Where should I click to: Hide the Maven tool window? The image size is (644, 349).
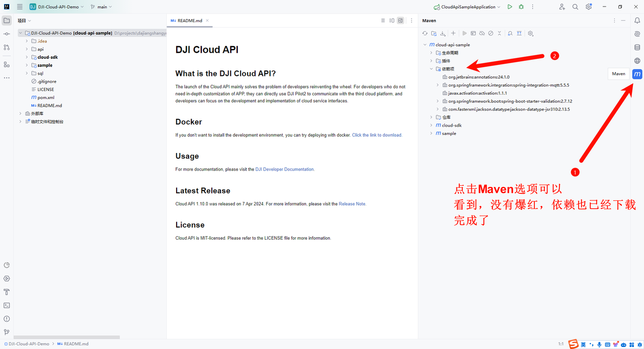click(x=623, y=21)
